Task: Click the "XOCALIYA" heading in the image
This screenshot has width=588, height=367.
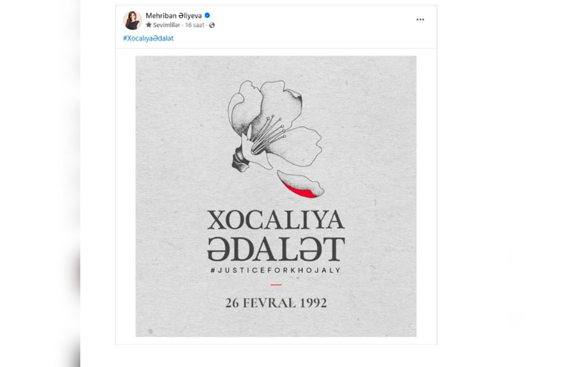Action: click(276, 220)
